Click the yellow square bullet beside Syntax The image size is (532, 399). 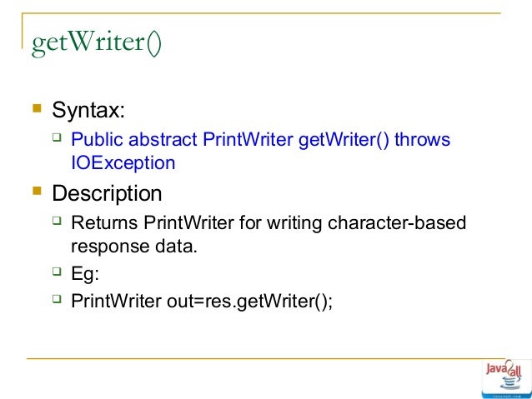coord(36,107)
